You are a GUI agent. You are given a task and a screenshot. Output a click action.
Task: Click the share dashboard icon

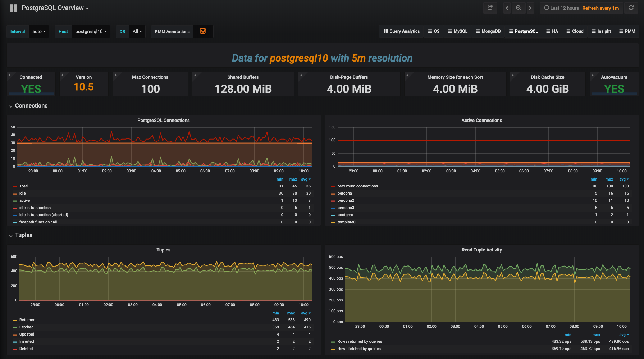click(x=490, y=8)
